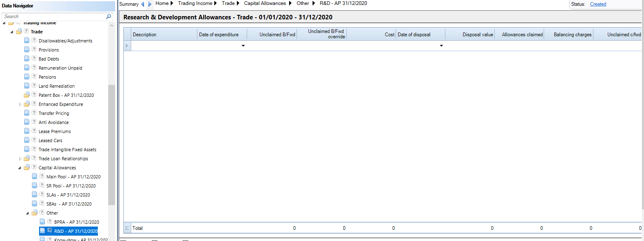Viewport: 644px width, 241px height.
Task: Click the tree scrollbar up arrow
Action: click(x=111, y=25)
